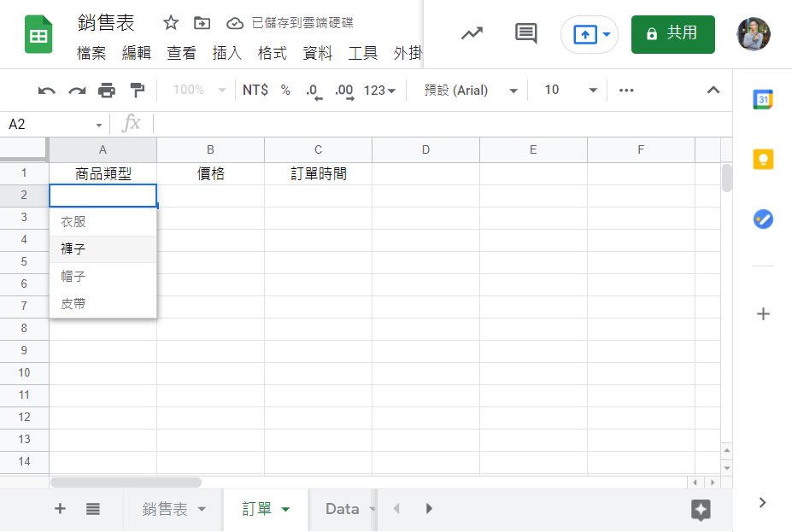Open the all sheets list icon
Image resolution: width=792 pixels, height=532 pixels.
tap(93, 509)
